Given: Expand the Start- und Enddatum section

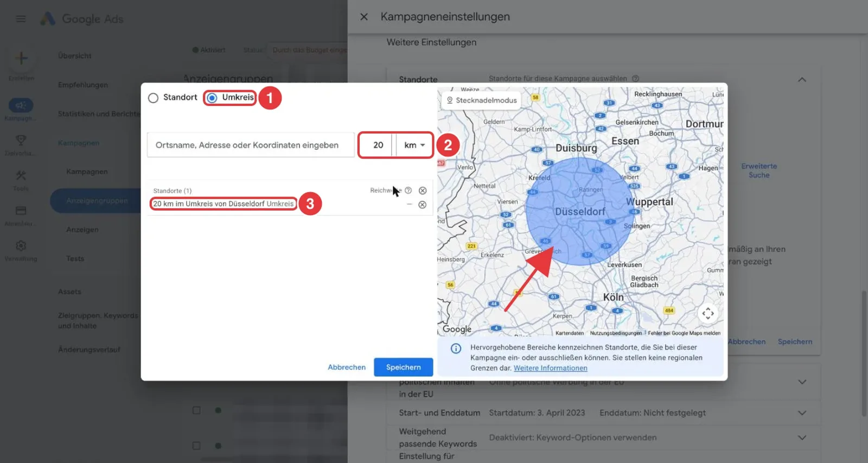Looking at the screenshot, I should 802,413.
